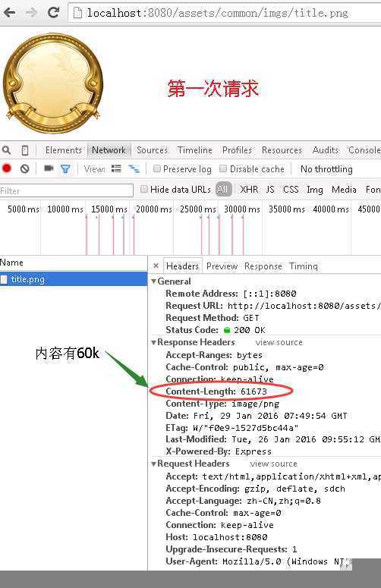Switch to the Timeline tab
Viewport: 381px width, 588px height.
tap(195, 150)
